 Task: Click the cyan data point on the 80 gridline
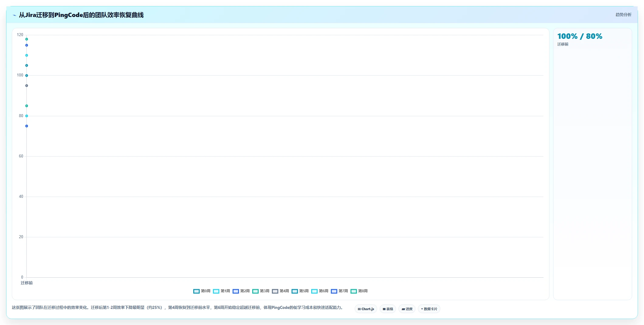pyautogui.click(x=27, y=116)
